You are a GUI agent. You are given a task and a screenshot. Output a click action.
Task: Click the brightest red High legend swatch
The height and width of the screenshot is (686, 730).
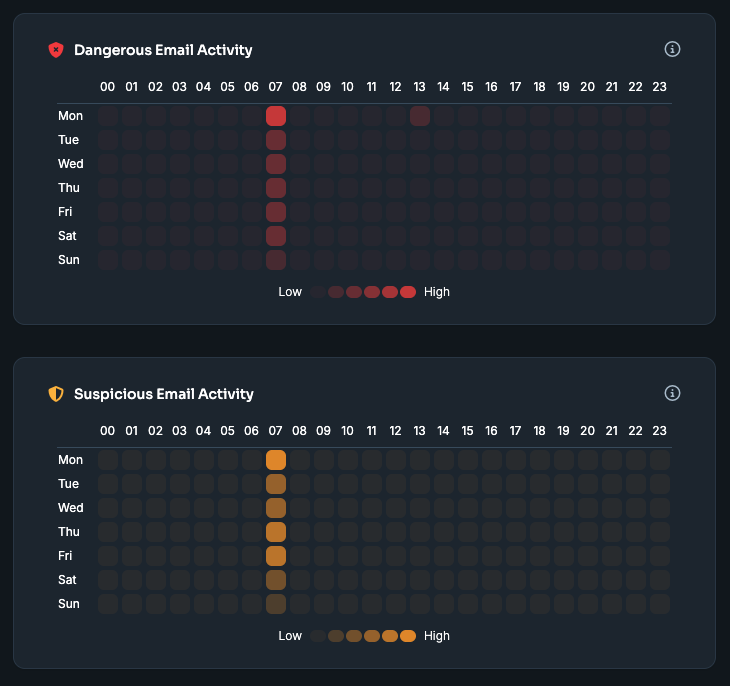[x=408, y=292]
